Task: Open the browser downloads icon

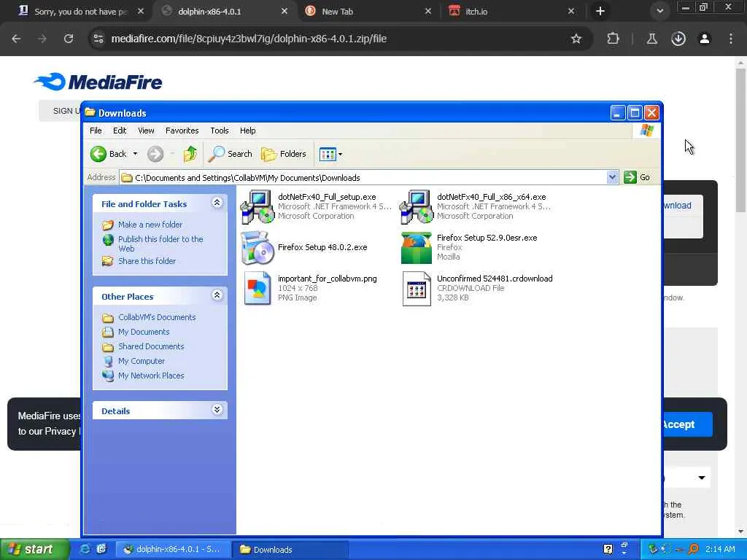Action: coord(678,39)
